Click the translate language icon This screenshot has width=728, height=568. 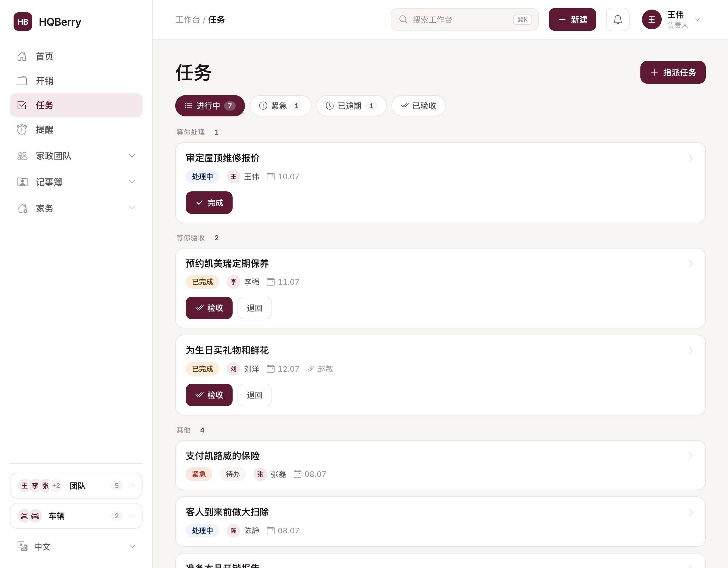22,546
